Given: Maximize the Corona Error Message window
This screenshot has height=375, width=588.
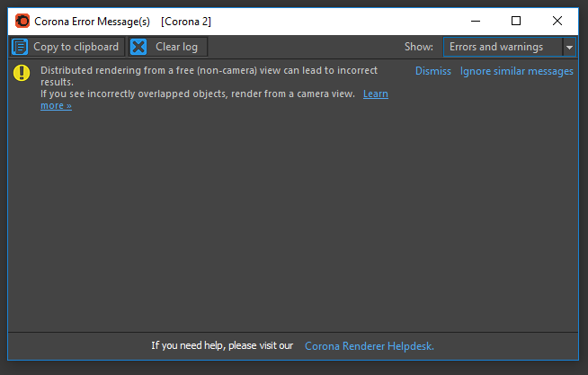Looking at the screenshot, I should coord(516,21).
